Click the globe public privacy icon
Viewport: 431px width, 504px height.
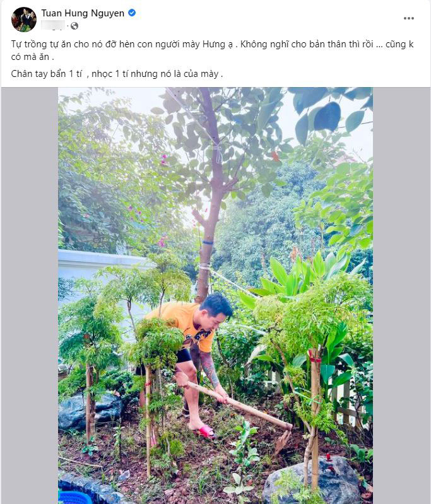click(x=74, y=26)
